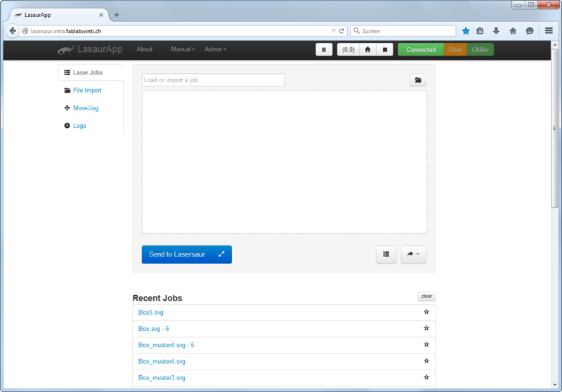
Task: Click Send to Lasersaur button
Action: point(177,254)
